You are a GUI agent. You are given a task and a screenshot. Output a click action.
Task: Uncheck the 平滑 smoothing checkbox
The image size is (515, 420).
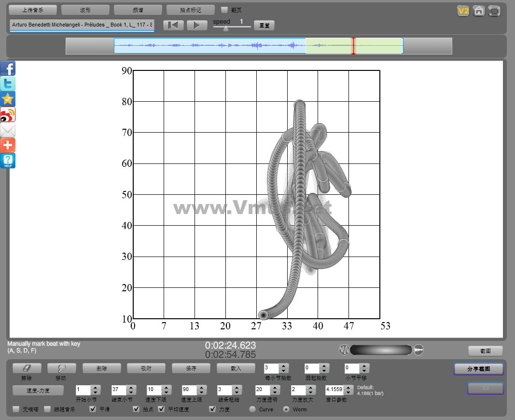93,409
